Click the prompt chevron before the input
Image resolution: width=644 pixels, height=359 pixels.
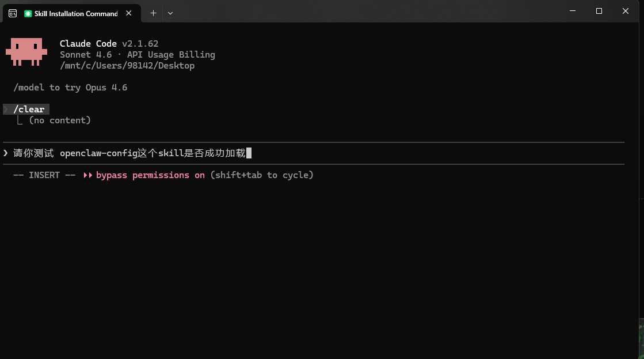[x=6, y=153]
